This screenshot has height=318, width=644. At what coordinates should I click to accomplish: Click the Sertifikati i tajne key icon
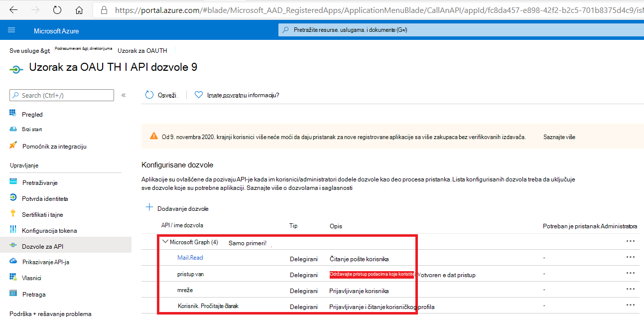pyautogui.click(x=13, y=214)
